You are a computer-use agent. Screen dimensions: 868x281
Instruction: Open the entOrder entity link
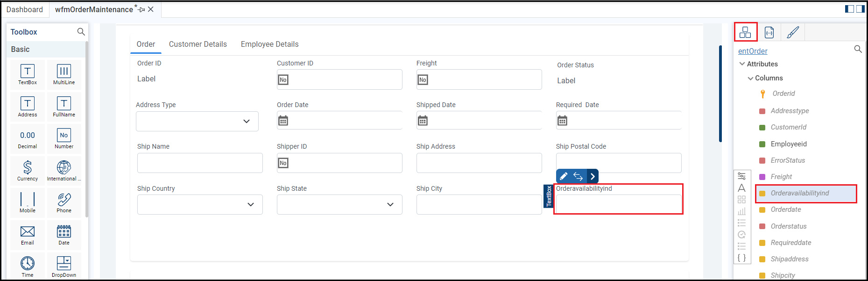(752, 51)
